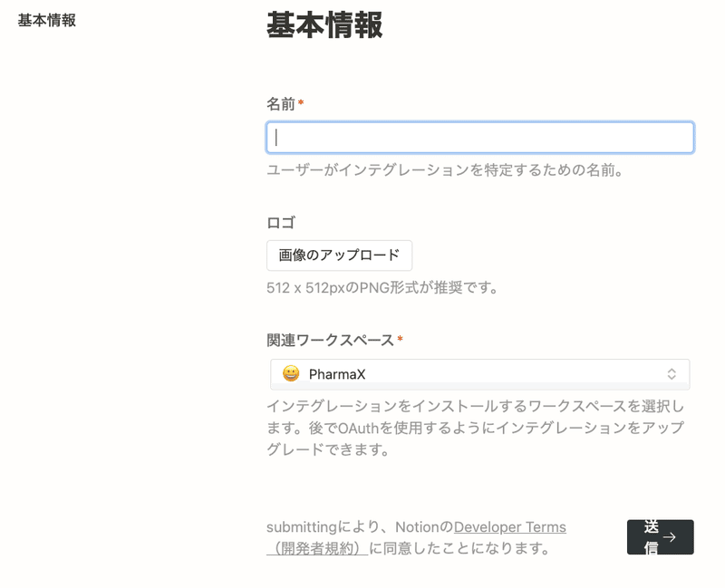Click the red asterisk next to 名前
Viewport: 725px width, 588px height.
coord(298,103)
